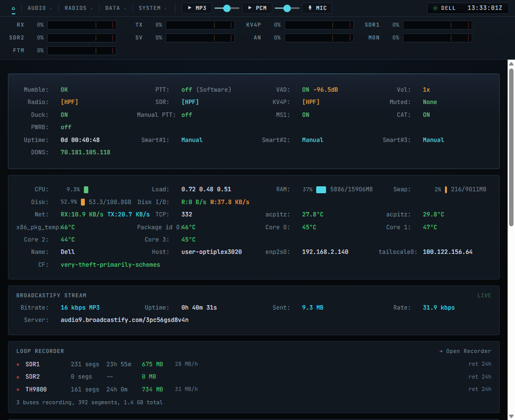Screen dimensions: 515x420
Task: Click the CPU usage bar indicator
Action: click(86, 190)
